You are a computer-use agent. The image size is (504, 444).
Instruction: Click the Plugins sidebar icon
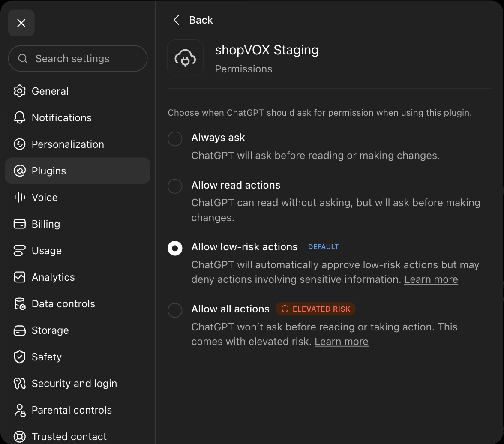pyautogui.click(x=20, y=171)
